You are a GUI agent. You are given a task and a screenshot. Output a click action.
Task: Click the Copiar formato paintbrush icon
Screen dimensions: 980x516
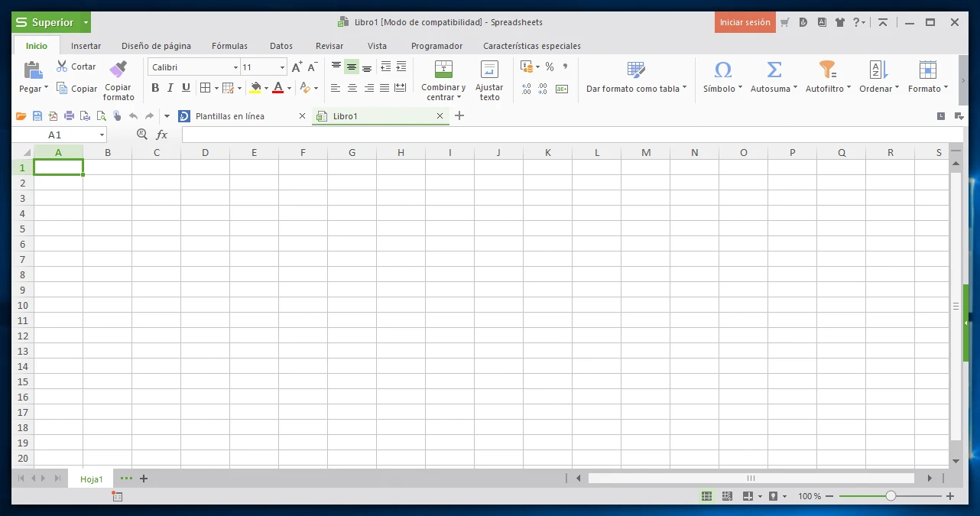pyautogui.click(x=118, y=70)
